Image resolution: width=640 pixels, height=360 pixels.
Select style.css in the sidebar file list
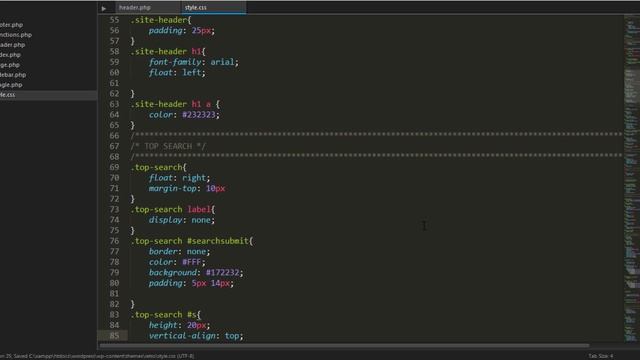point(48,95)
